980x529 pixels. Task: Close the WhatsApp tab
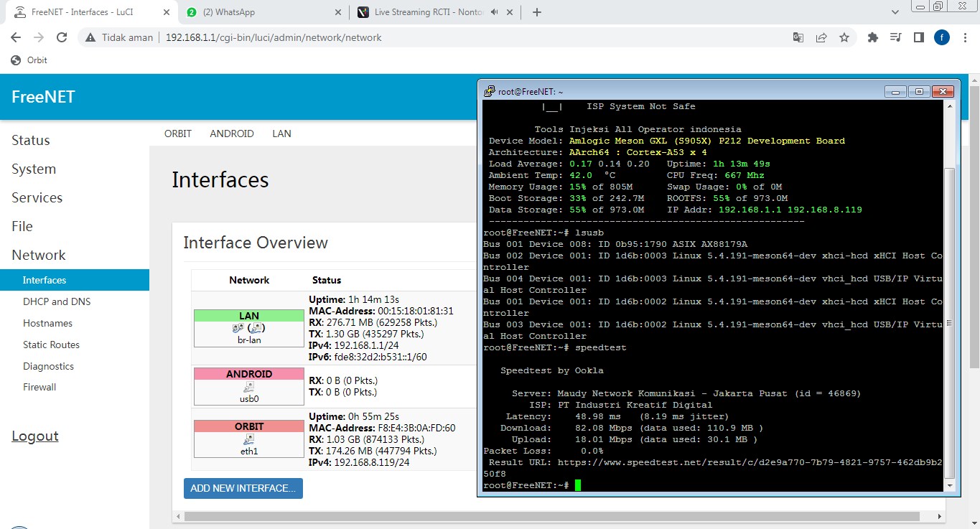pos(339,12)
